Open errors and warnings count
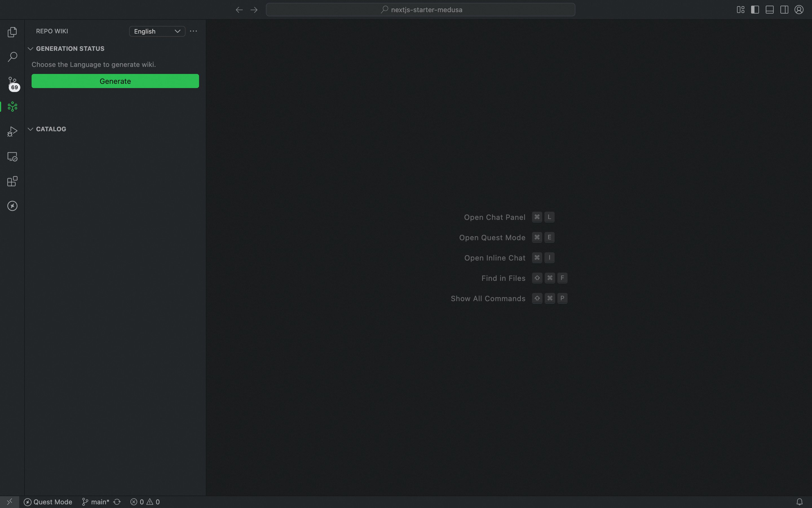Screen dimensions: 812x508 pos(145,502)
